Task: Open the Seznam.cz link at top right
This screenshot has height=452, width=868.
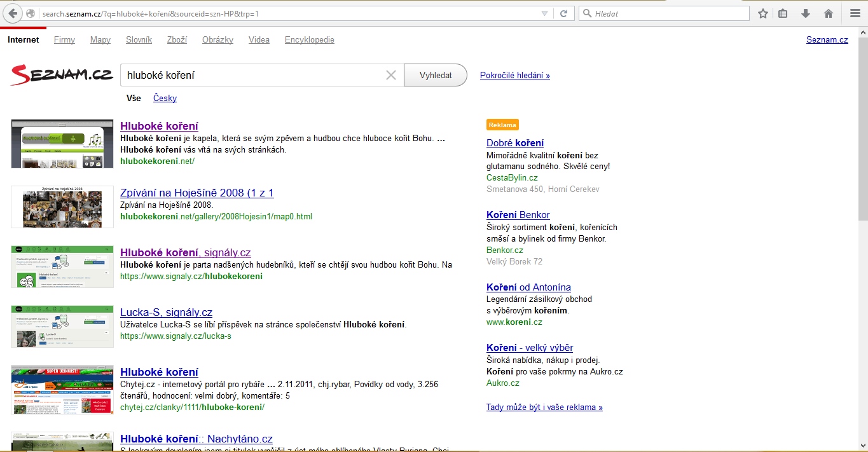Action: (x=827, y=39)
